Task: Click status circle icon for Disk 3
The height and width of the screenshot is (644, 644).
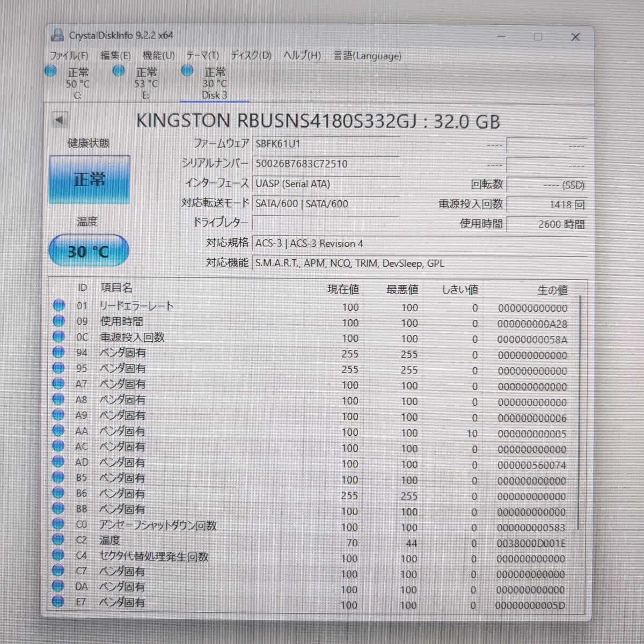Action: [x=187, y=71]
